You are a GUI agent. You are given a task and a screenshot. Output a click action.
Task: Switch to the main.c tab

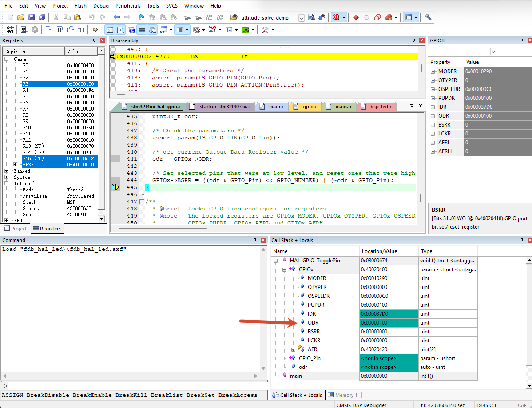click(273, 107)
